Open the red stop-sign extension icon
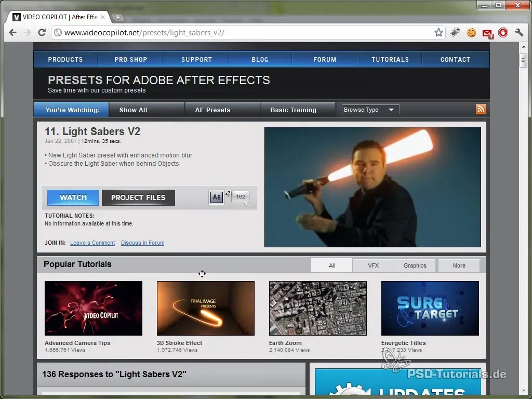The width and height of the screenshot is (532, 399). coord(503,33)
